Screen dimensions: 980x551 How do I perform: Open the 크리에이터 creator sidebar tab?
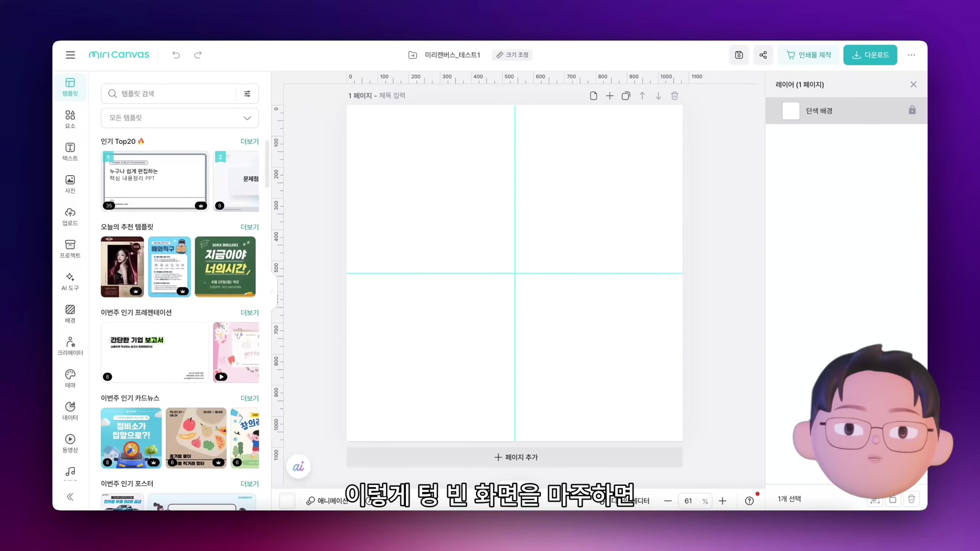coord(70,346)
